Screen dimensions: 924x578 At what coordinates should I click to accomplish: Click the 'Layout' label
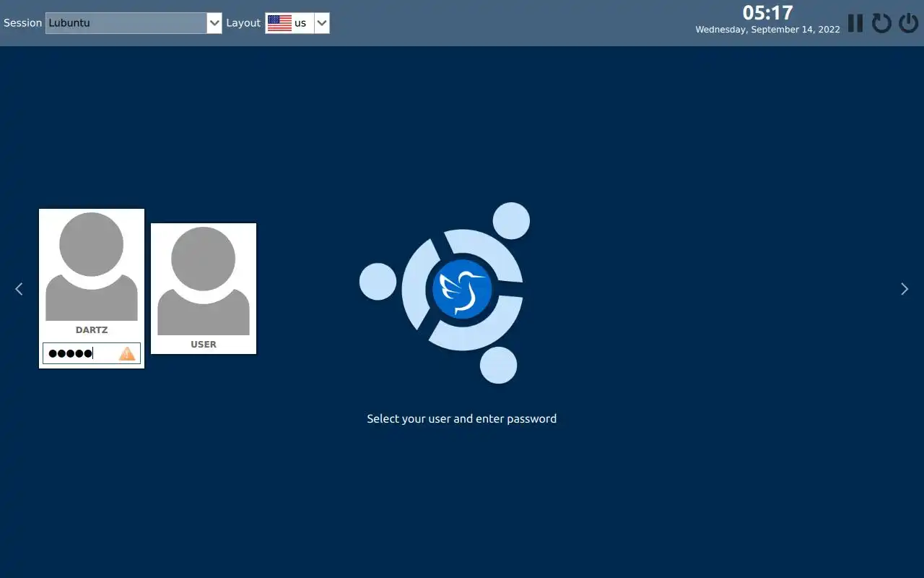click(243, 23)
